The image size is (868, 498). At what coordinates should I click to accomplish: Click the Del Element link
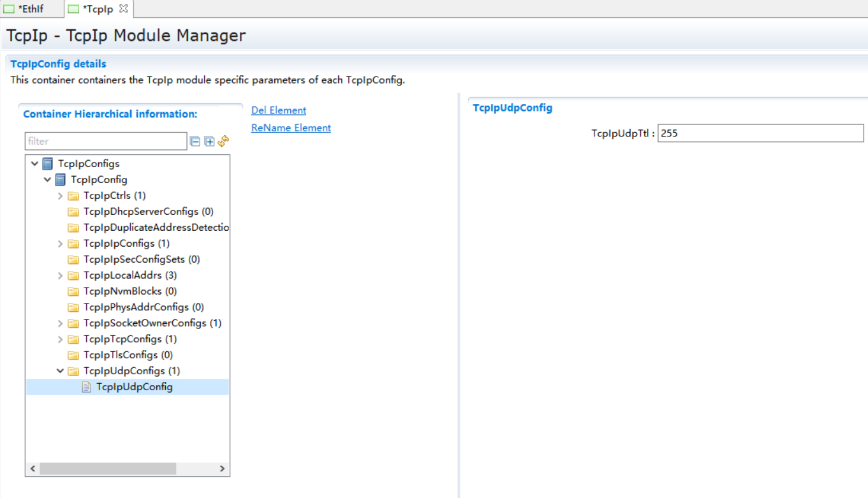(x=279, y=110)
